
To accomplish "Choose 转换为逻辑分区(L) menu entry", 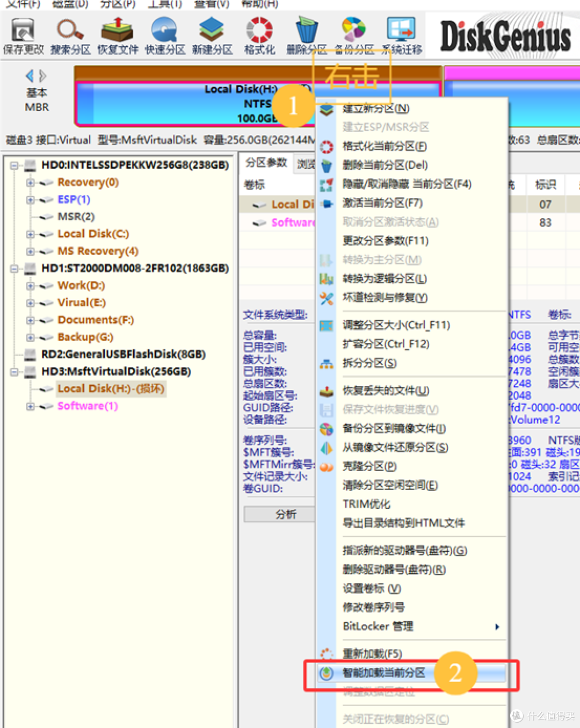I will pos(412,279).
